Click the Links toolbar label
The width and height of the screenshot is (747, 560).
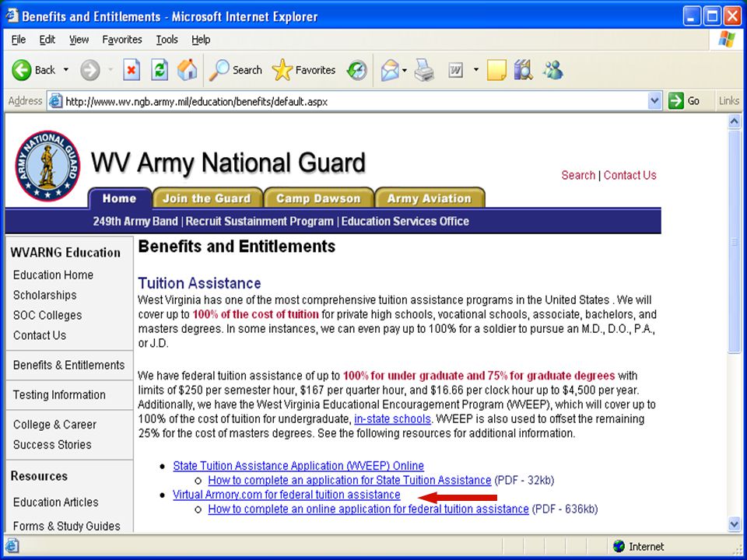[x=729, y=101]
